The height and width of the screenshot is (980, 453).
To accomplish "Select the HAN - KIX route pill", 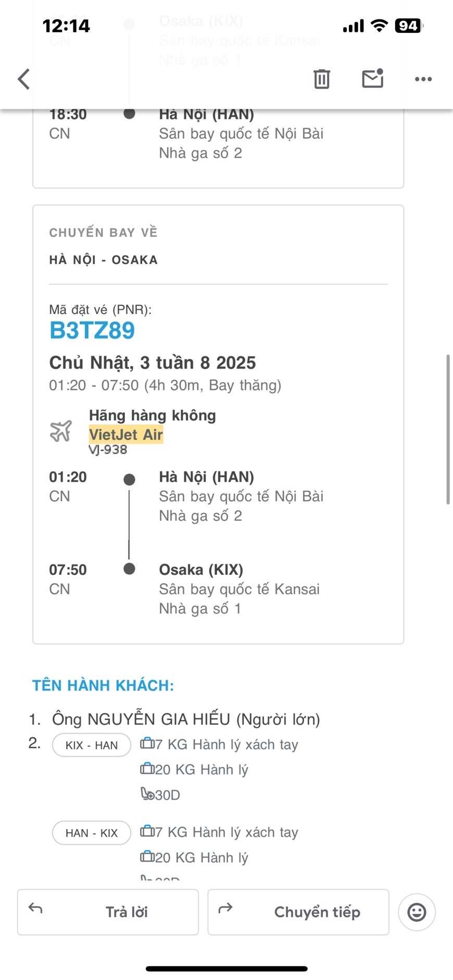I will pyautogui.click(x=92, y=833).
